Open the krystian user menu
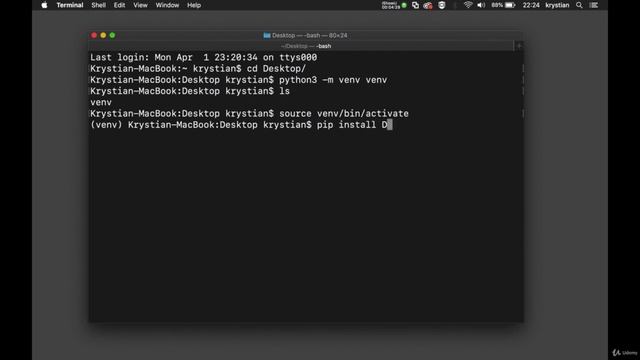The width and height of the screenshot is (640, 360). [557, 5]
